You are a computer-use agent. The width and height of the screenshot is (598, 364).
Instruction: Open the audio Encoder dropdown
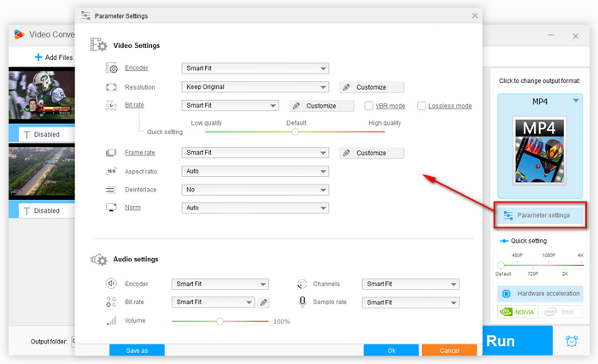click(x=220, y=284)
